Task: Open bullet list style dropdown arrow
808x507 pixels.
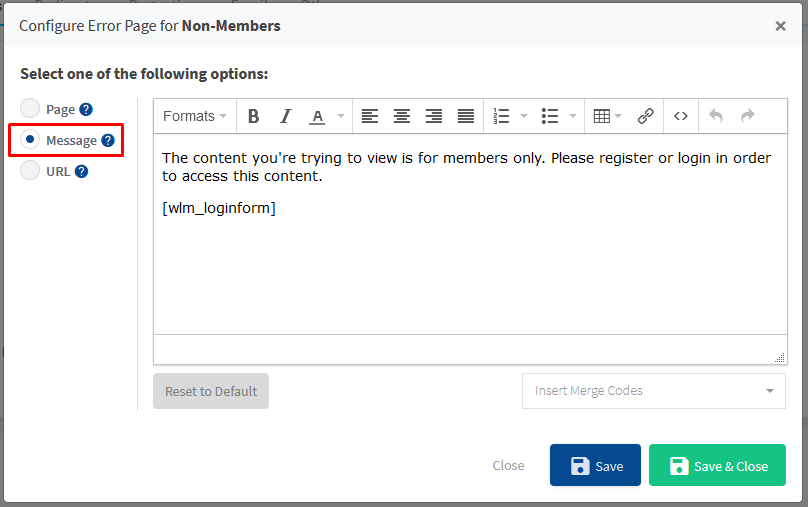Action: pyautogui.click(x=573, y=116)
